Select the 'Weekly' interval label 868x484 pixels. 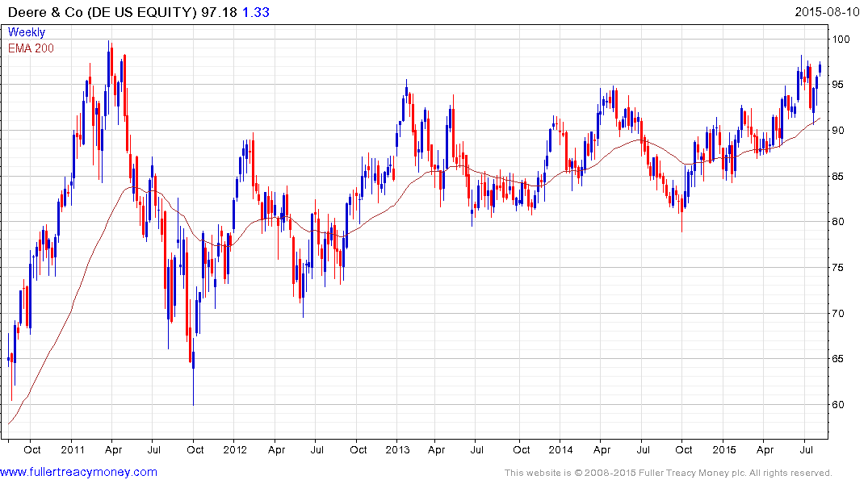coord(27,32)
